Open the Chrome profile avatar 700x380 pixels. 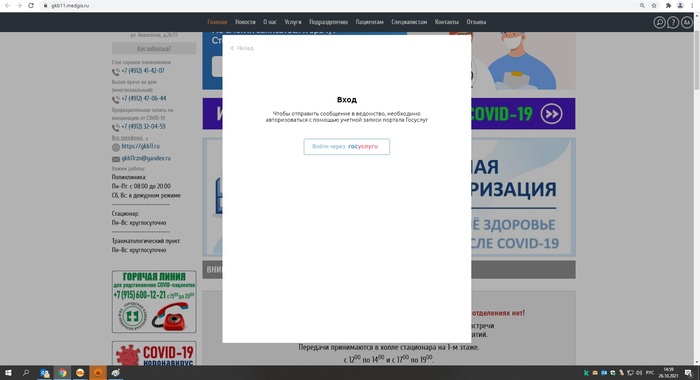click(680, 5)
